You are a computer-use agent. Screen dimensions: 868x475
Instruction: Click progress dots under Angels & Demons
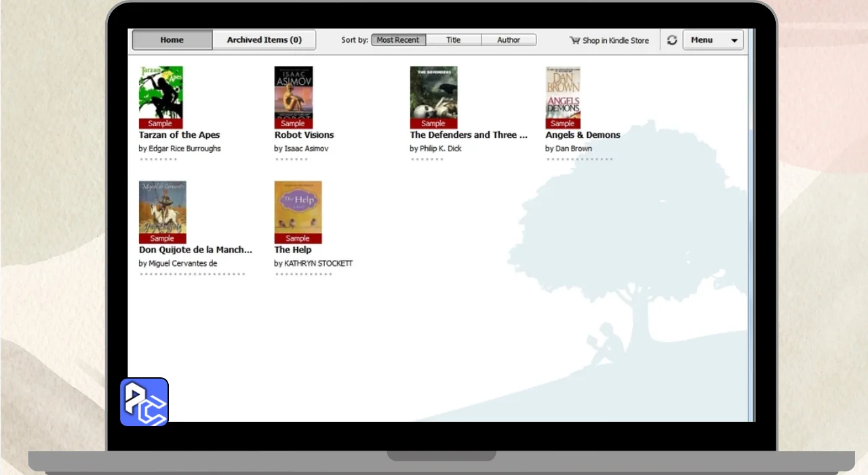click(x=580, y=159)
